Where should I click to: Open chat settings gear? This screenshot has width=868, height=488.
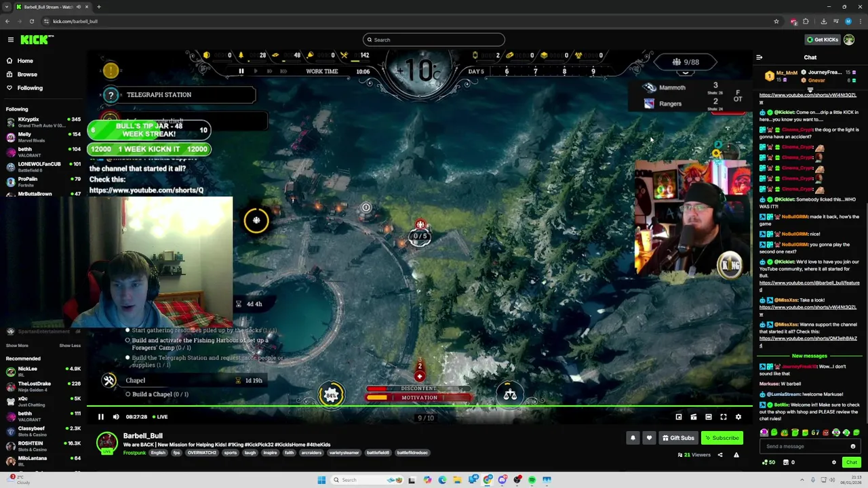(834, 462)
